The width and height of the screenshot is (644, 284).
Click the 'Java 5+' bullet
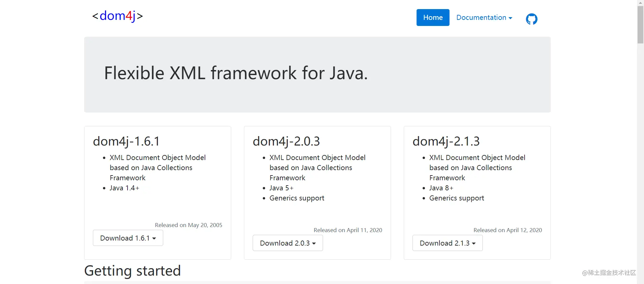pyautogui.click(x=281, y=188)
